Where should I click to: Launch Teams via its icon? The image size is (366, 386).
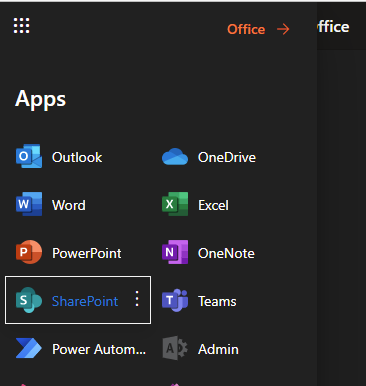[x=175, y=300]
